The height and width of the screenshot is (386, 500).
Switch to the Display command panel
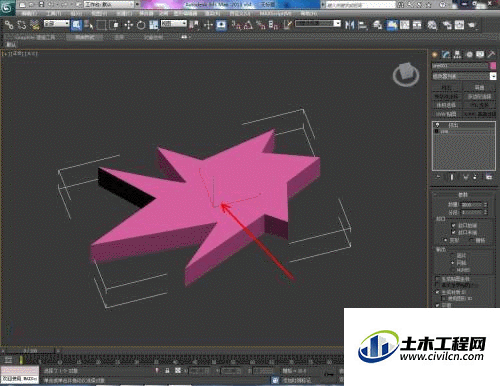coord(480,54)
